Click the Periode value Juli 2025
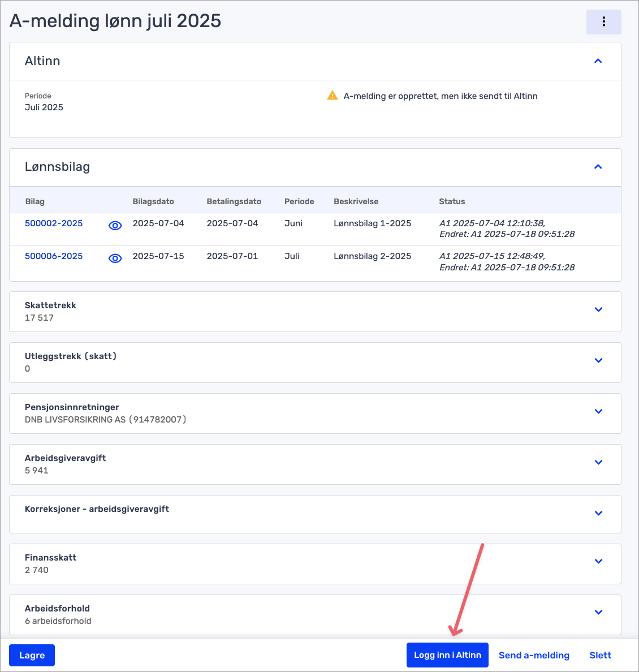This screenshot has height=672, width=639. tap(44, 107)
